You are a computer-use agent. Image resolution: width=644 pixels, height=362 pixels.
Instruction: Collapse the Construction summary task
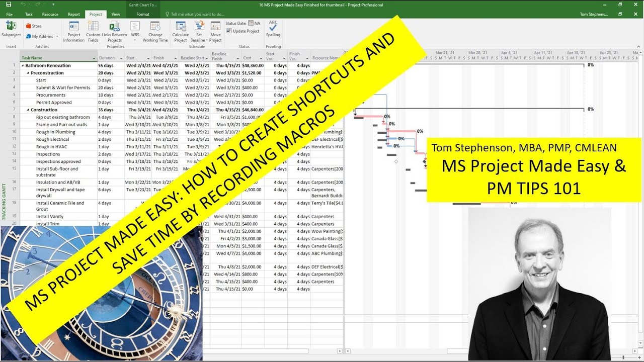pos(28,110)
